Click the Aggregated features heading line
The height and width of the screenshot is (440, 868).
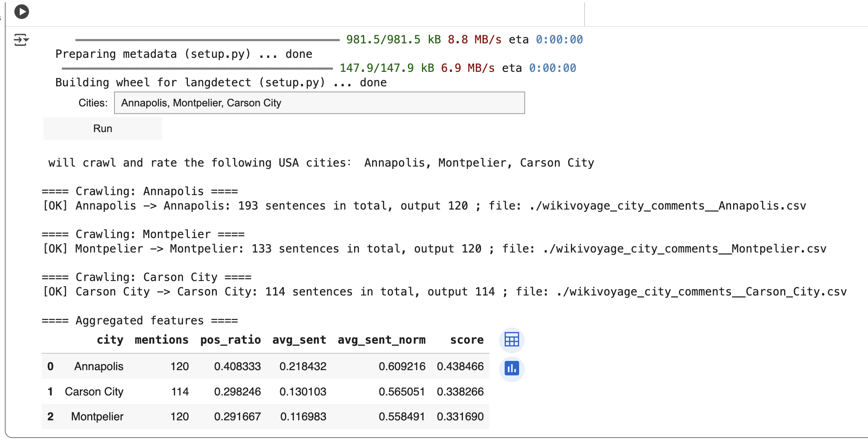point(140,320)
